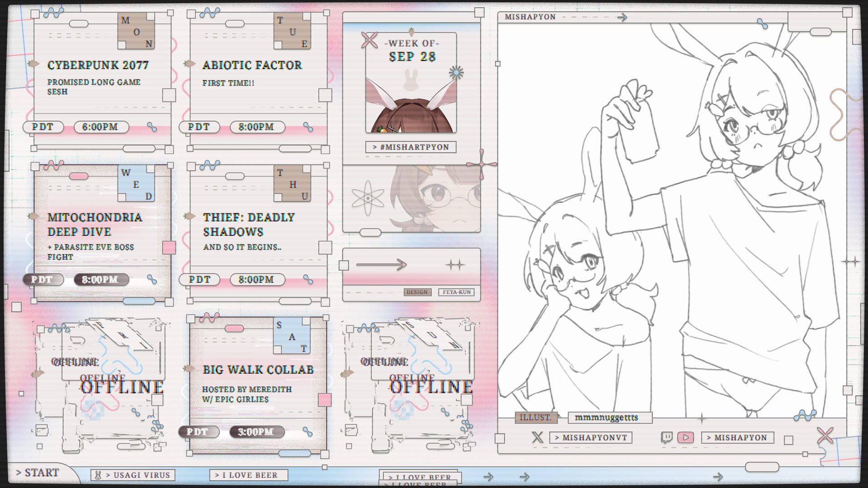Click the #MISHARTPYON hashtag label
Image resolution: width=868 pixels, height=488 pixels.
click(x=411, y=147)
